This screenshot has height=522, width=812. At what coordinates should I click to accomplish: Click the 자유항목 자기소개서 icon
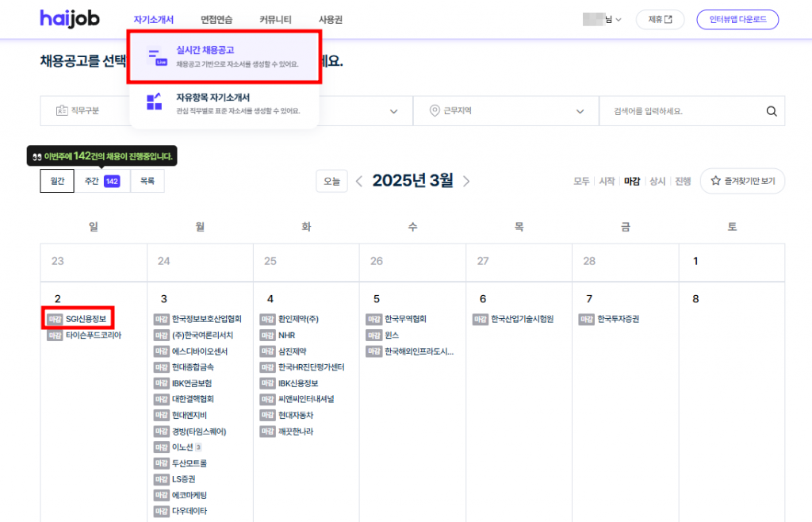point(155,102)
